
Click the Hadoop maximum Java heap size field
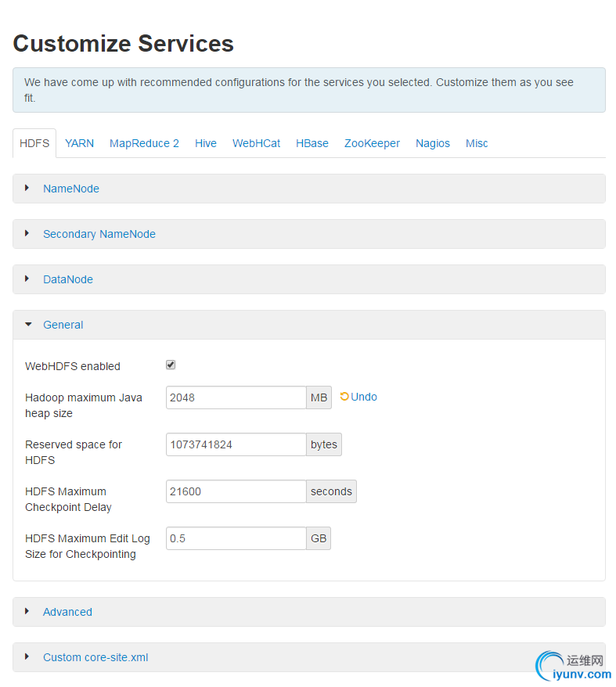pyautogui.click(x=236, y=397)
